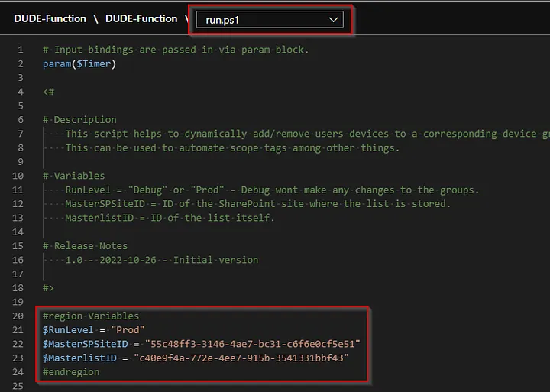The width and height of the screenshot is (550, 392).
Task: Click the "# Description" comment heading
Action: (80, 120)
